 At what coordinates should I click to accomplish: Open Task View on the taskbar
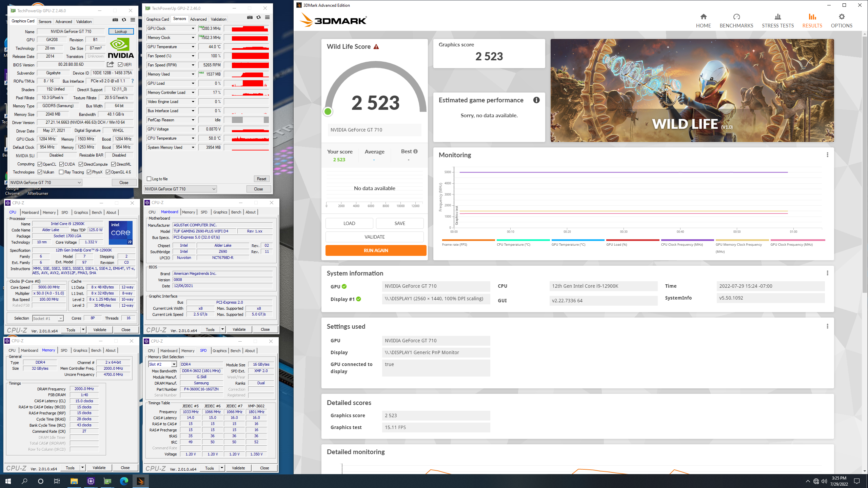pyautogui.click(x=57, y=481)
